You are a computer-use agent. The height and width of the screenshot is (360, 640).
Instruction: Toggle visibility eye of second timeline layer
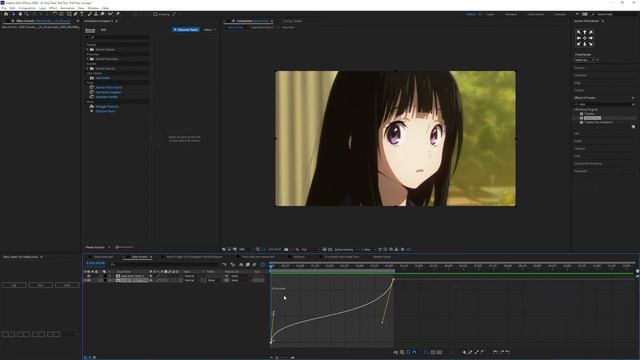[x=89, y=280]
